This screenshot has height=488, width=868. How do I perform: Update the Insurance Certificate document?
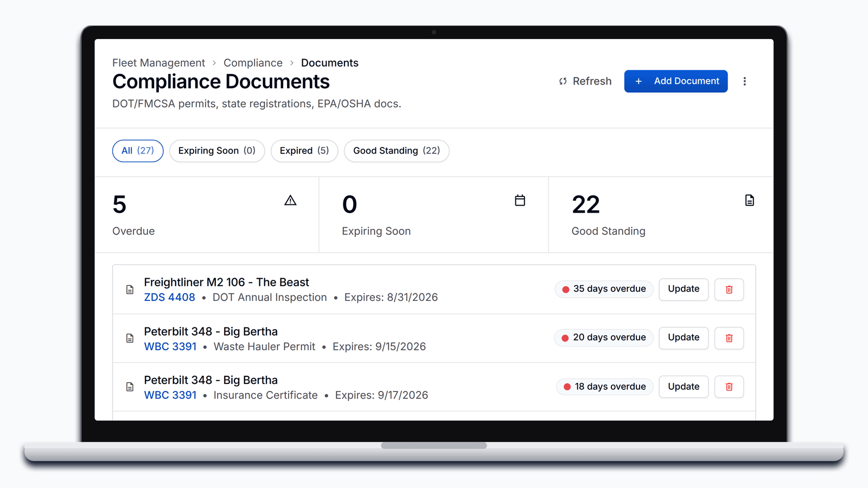pos(684,387)
